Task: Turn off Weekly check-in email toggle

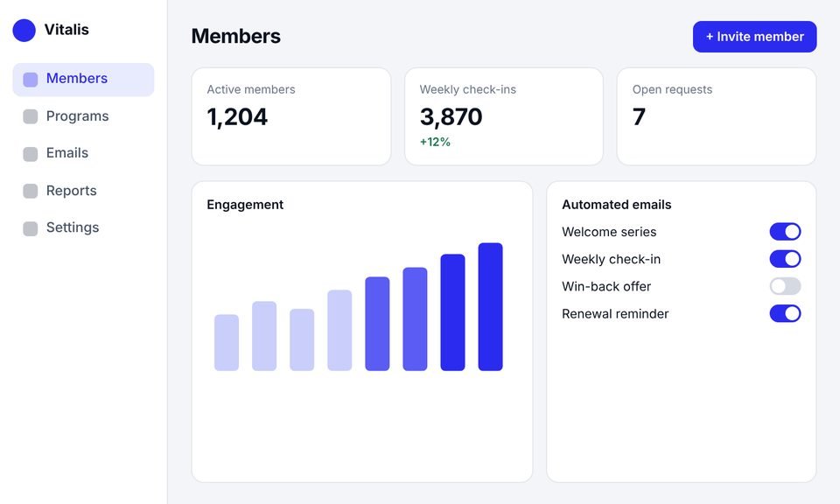Action: 785,259
